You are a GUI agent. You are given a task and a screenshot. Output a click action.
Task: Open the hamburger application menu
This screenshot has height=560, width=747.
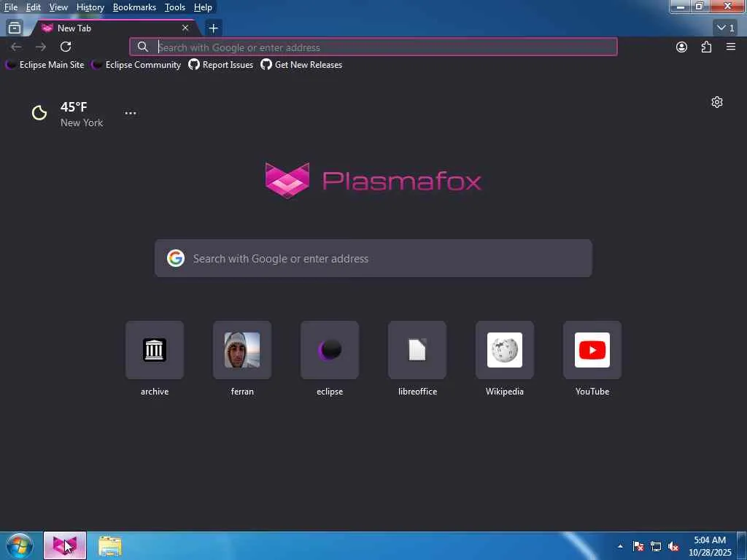pyautogui.click(x=731, y=47)
